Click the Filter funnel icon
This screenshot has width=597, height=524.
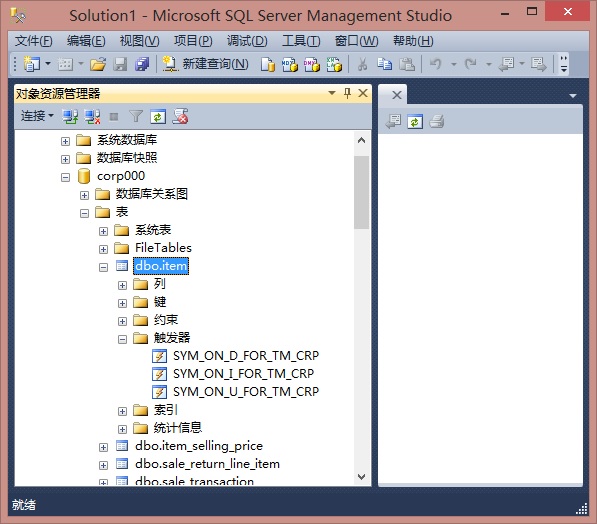[x=136, y=117]
